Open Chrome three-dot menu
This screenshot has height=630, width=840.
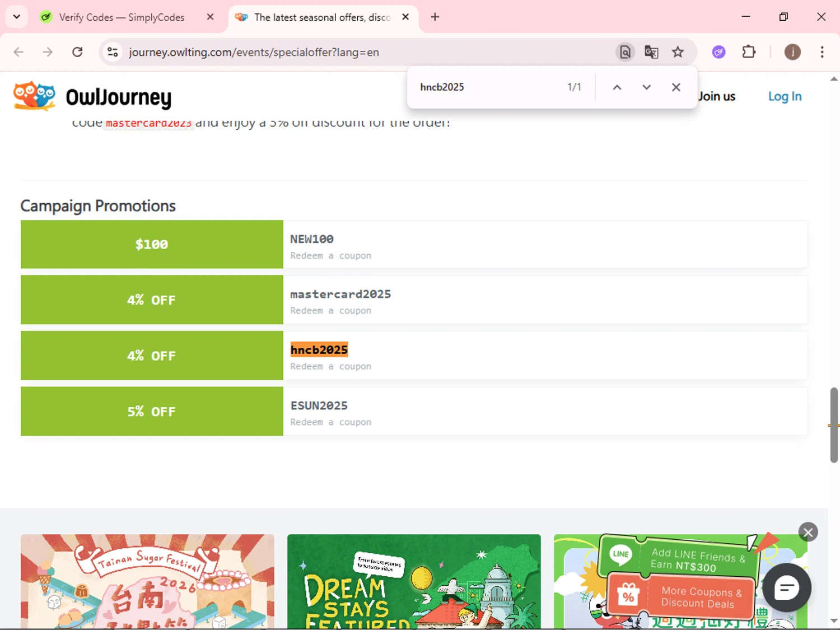pyautogui.click(x=822, y=52)
